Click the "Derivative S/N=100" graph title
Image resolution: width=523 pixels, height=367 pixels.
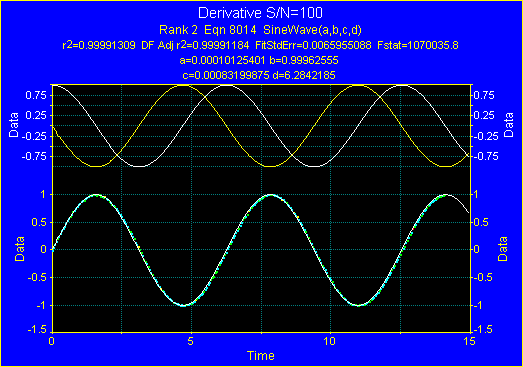pyautogui.click(x=260, y=13)
